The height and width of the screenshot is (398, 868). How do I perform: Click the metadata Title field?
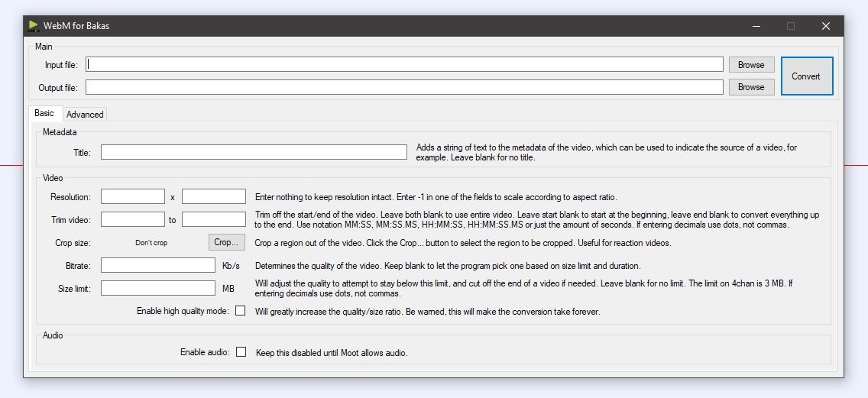tap(254, 152)
